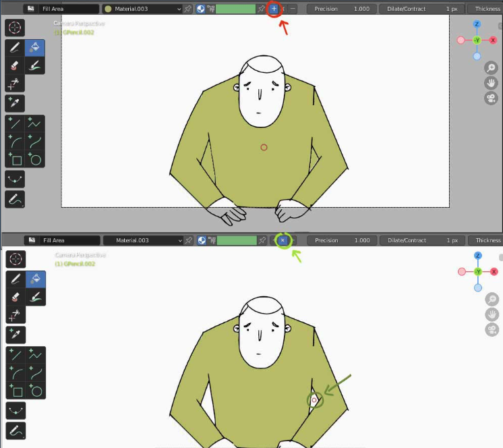Click the pan hand icon in top viewport
The image size is (503, 448).
(x=491, y=83)
